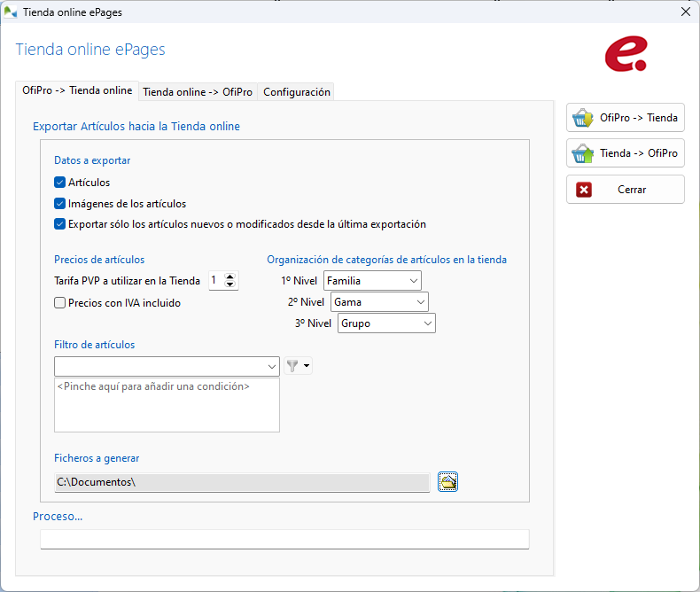Uncheck the Artículos checkbox

click(60, 183)
